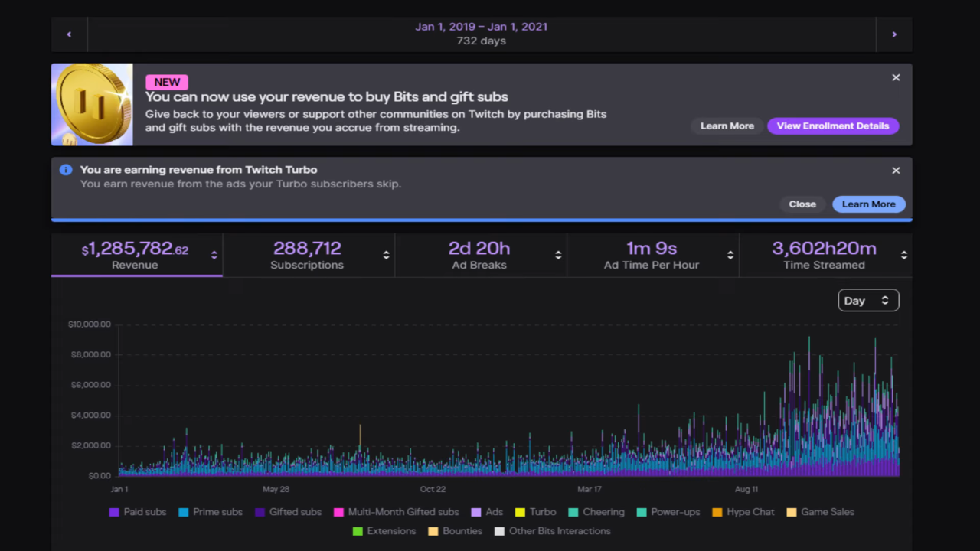The width and height of the screenshot is (980, 551).
Task: Open Learn More about Twitch Turbo revenue
Action: click(x=868, y=204)
